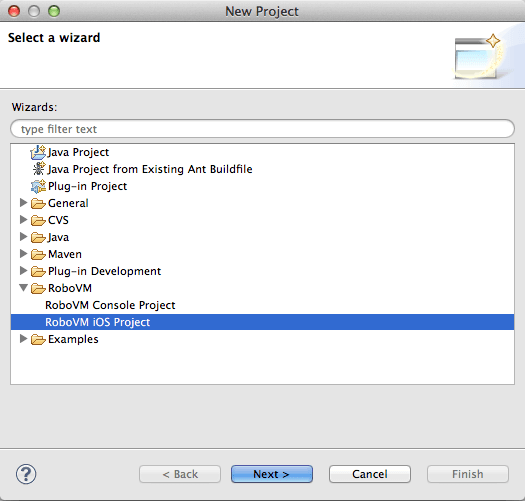The image size is (525, 501).
Task: Click the type filter text field
Action: [x=262, y=129]
